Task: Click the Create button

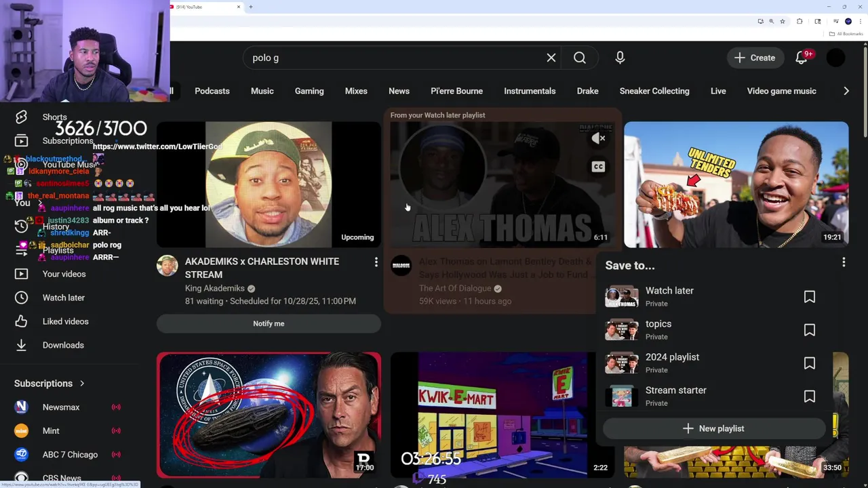Action: (754, 58)
